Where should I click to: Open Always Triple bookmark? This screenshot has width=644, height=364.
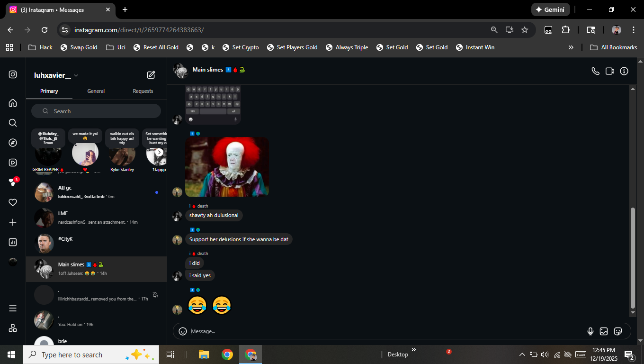346,47
